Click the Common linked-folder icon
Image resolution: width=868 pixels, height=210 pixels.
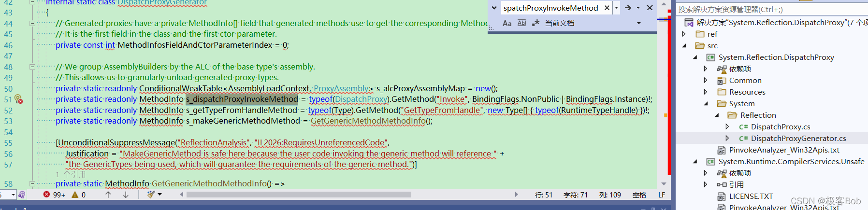722,80
